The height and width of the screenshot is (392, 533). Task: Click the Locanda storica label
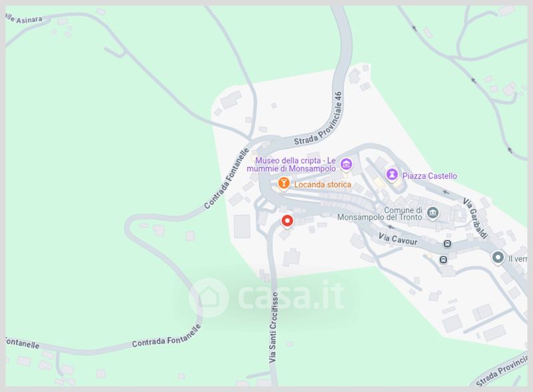click(x=322, y=184)
